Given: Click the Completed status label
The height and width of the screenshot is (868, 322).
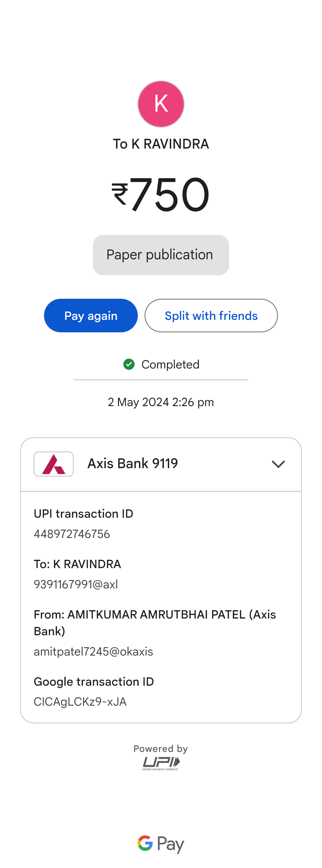Looking at the screenshot, I should point(171,364).
